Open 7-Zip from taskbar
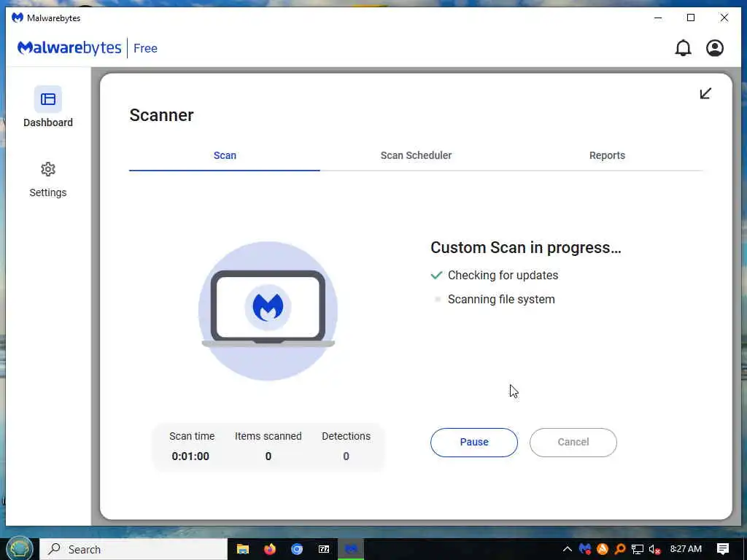 pyautogui.click(x=324, y=549)
